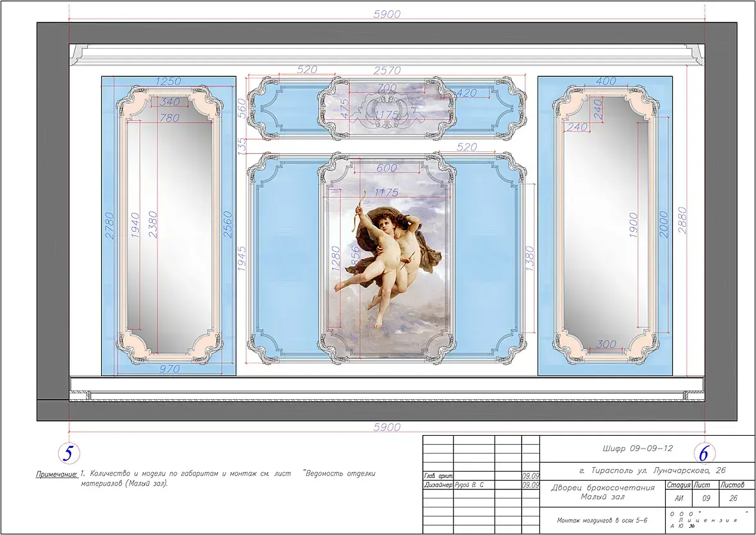Image resolution: width=756 pixels, height=535 pixels.
Task: Click the 1945 vertical dimension
Action: coord(242,258)
